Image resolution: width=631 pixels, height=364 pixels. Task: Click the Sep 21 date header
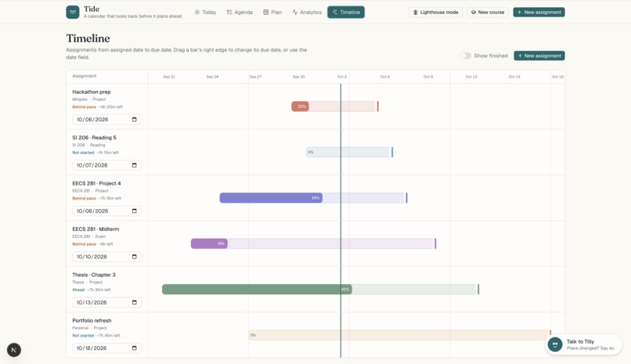click(169, 77)
